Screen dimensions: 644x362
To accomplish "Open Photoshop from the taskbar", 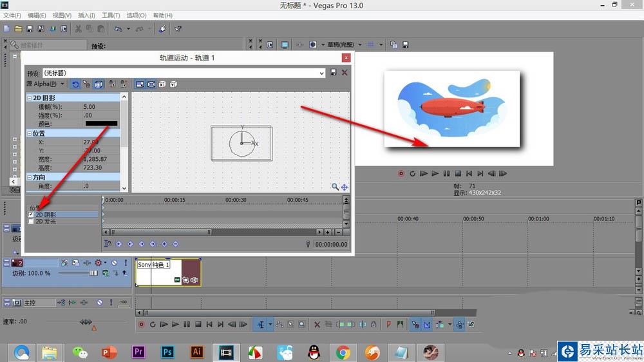I will tap(167, 352).
